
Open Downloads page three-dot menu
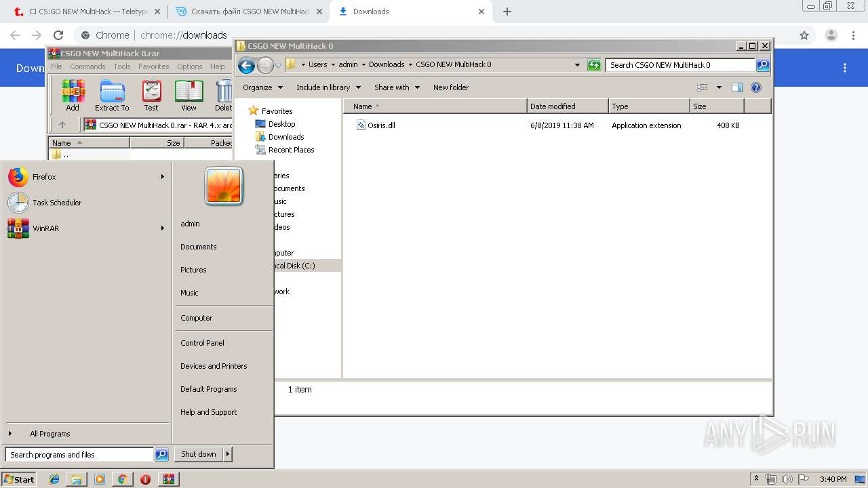point(845,68)
